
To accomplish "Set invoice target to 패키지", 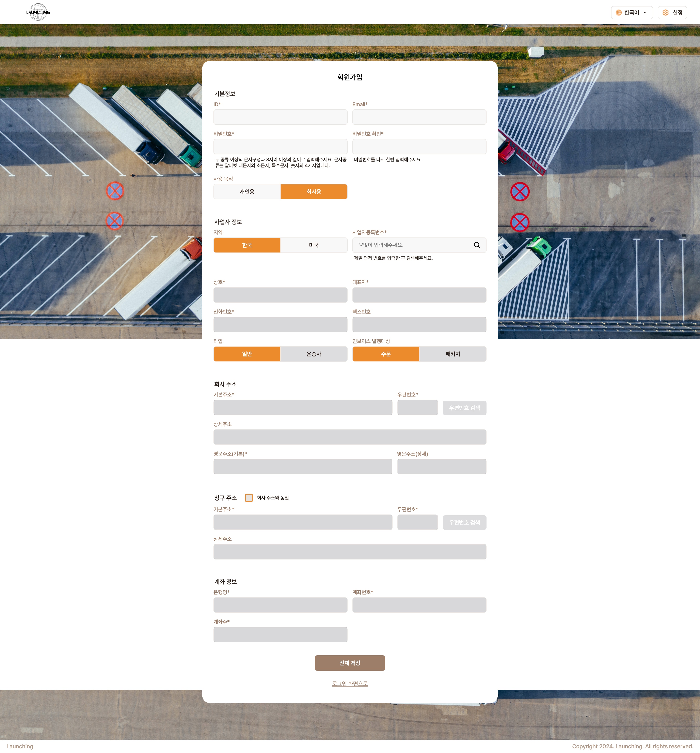I will 452,354.
